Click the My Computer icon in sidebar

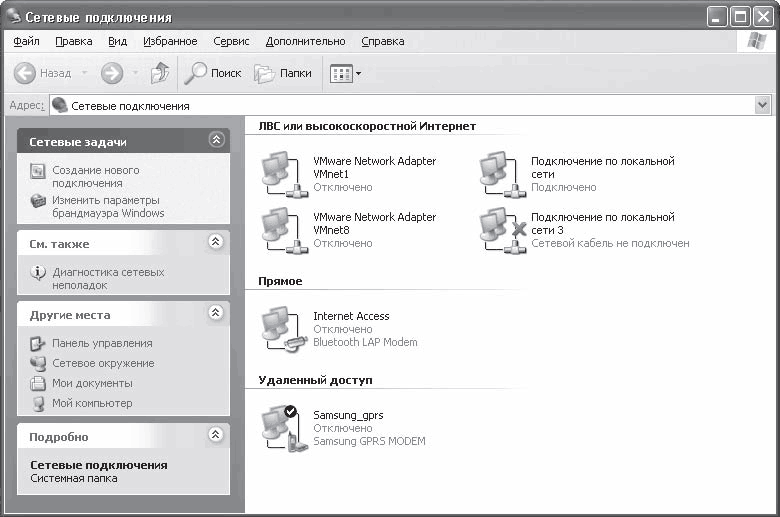pos(38,404)
